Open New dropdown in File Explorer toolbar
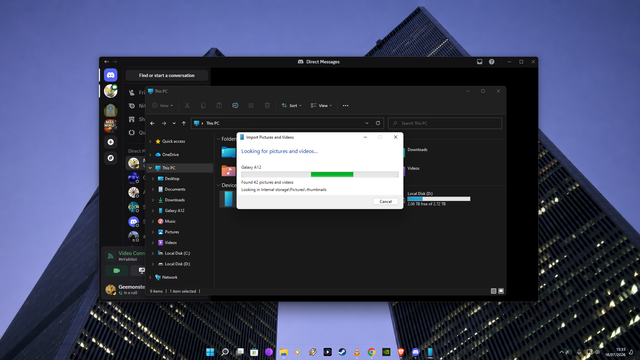Screen dimensions: 640x360 point(162,105)
